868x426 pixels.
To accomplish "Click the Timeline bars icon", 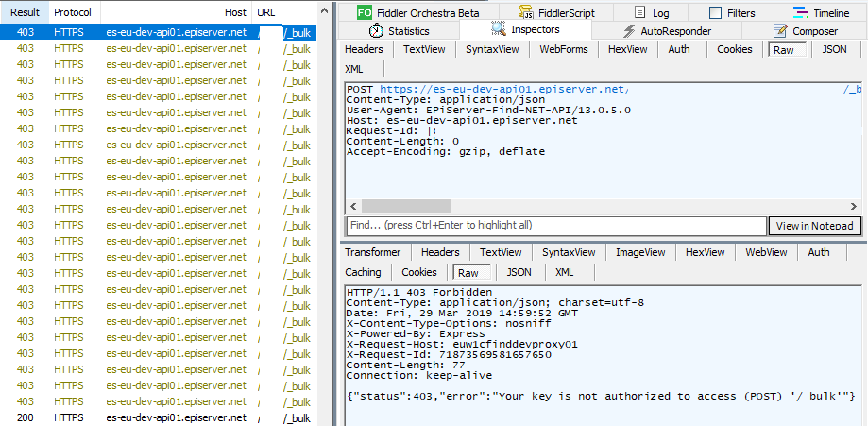I will pos(800,12).
